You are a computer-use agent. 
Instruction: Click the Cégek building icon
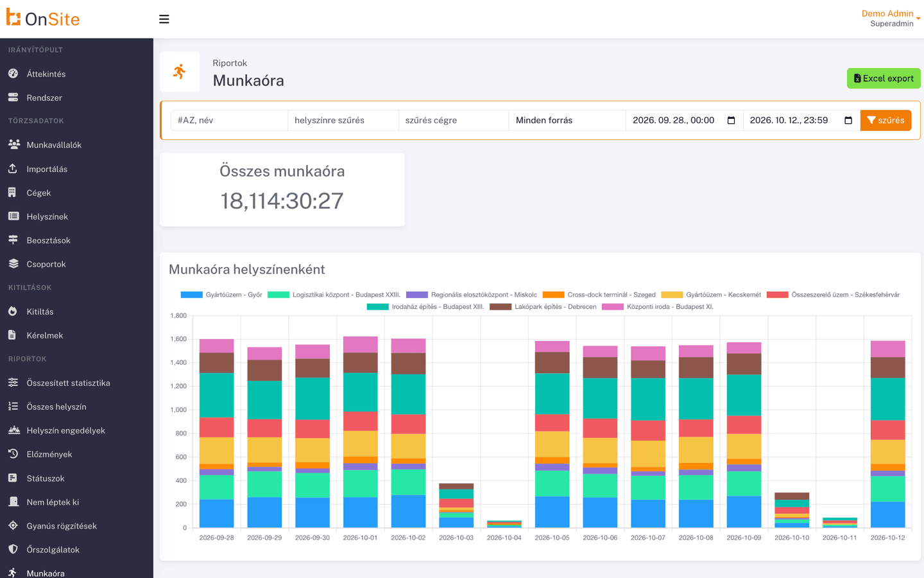pos(12,192)
